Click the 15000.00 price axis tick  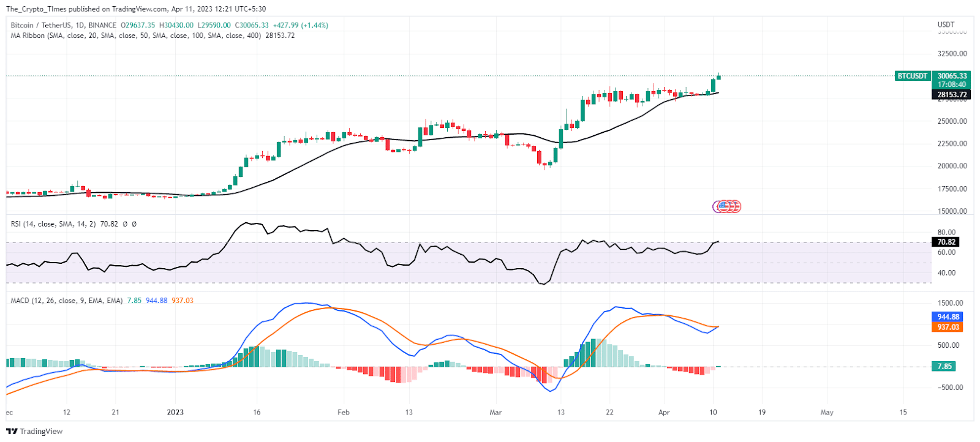[x=952, y=211]
